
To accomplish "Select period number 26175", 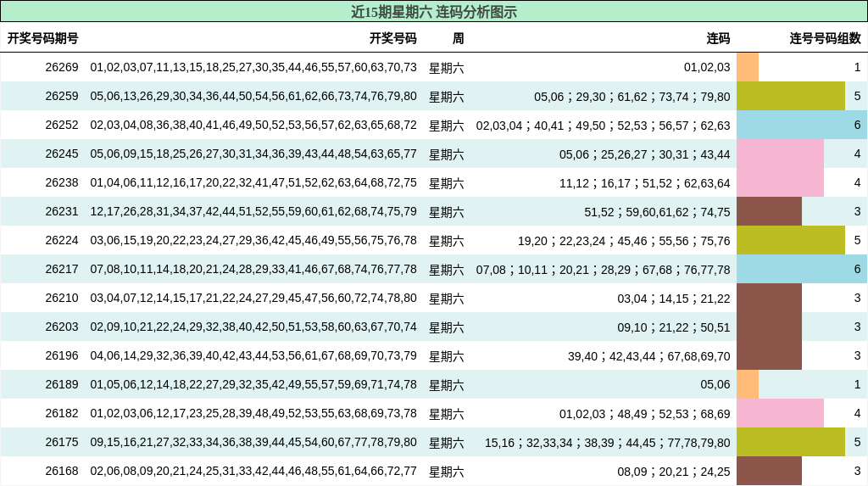I will pos(62,442).
